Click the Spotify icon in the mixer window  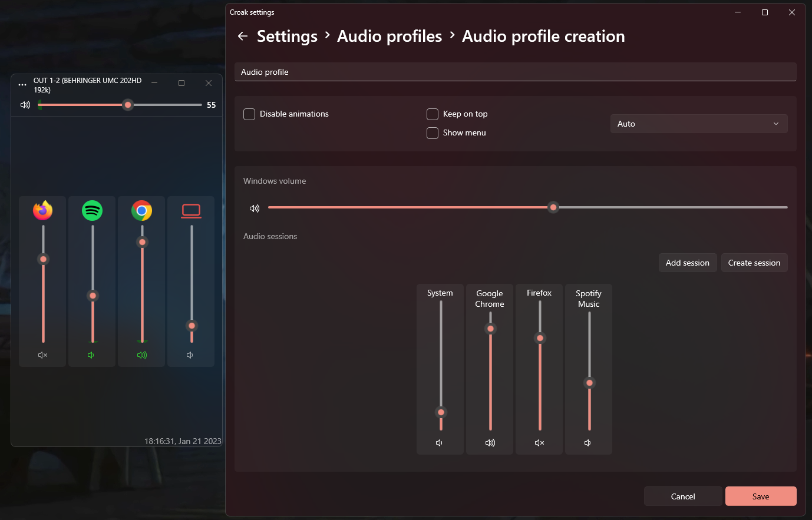click(92, 210)
